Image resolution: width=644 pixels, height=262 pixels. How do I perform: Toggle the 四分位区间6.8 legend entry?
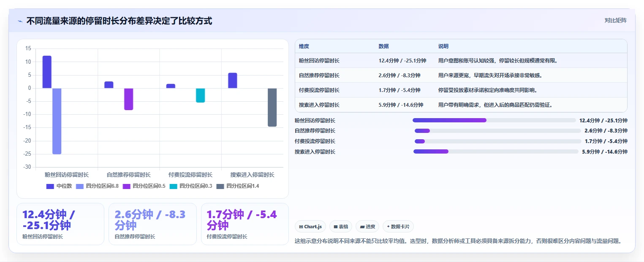97,186
